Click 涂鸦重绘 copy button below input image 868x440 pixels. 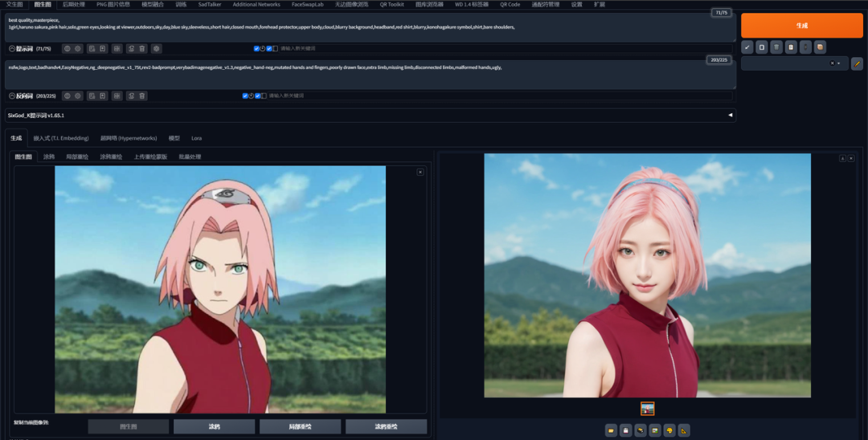pyautogui.click(x=387, y=426)
